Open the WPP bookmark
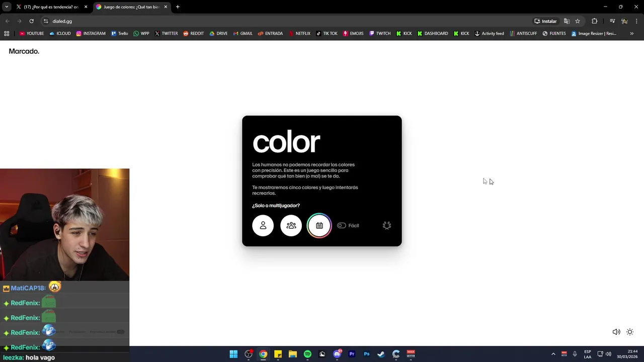644x362 pixels. (x=141, y=34)
